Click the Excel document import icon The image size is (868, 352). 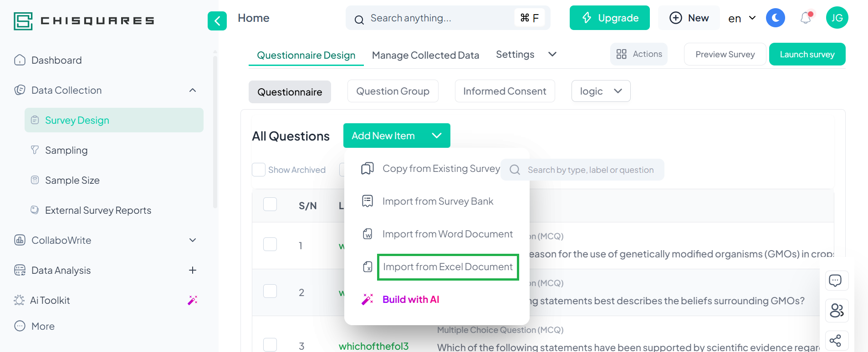(x=368, y=267)
